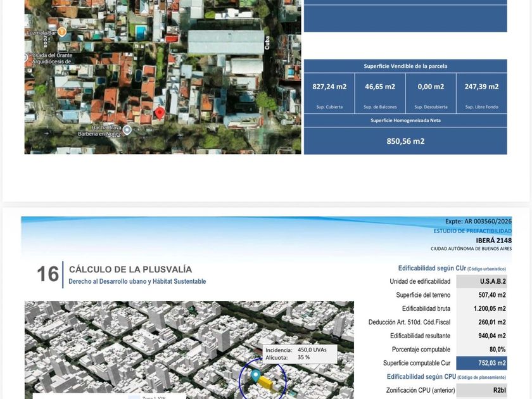Click the 'Edificabilidad resultante' label
532x399 pixels.
(x=420, y=336)
